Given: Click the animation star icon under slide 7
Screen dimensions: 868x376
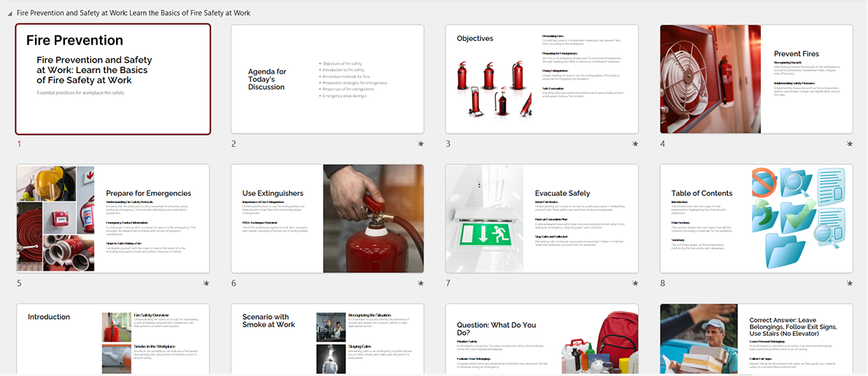Looking at the screenshot, I should (635, 283).
